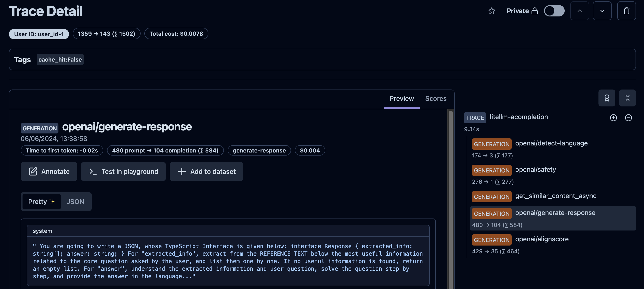Open the openai/alignscore generation

coord(542,239)
